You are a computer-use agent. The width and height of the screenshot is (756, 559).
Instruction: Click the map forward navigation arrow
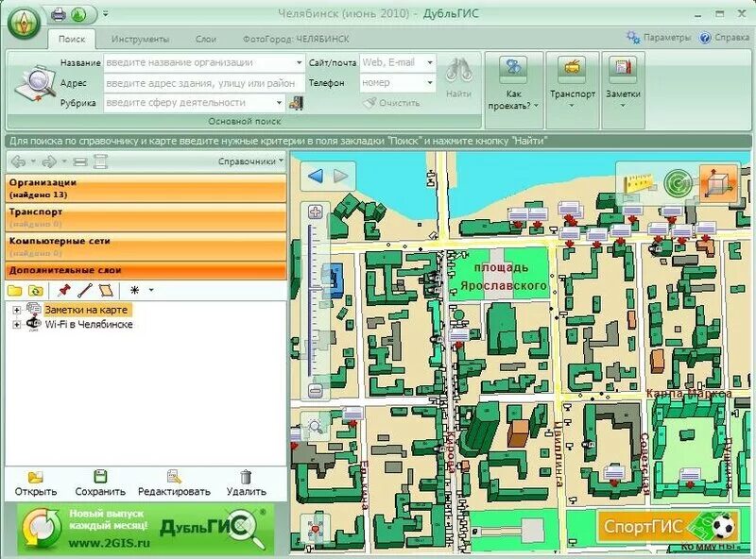pyautogui.click(x=341, y=176)
